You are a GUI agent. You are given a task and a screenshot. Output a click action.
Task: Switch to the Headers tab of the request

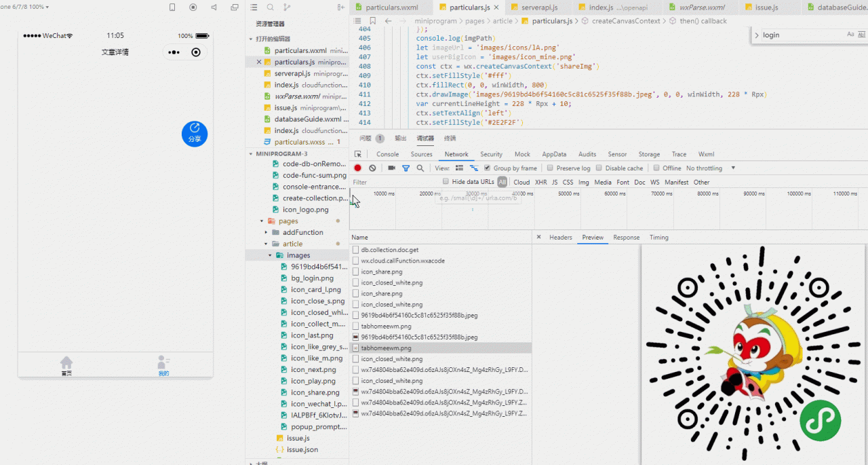pyautogui.click(x=561, y=238)
